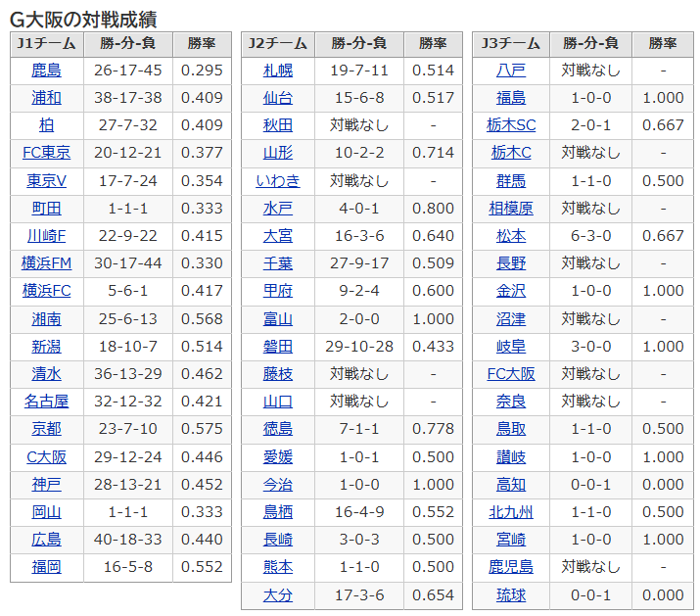Open the 愛媛 link
Image resolution: width=700 pixels, height=616 pixels.
tap(278, 457)
